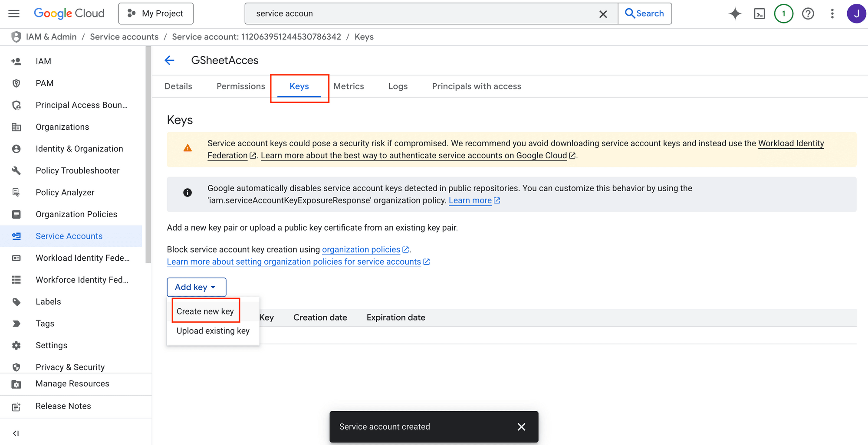Click the PAM shield icon
The width and height of the screenshot is (868, 445).
(16, 83)
